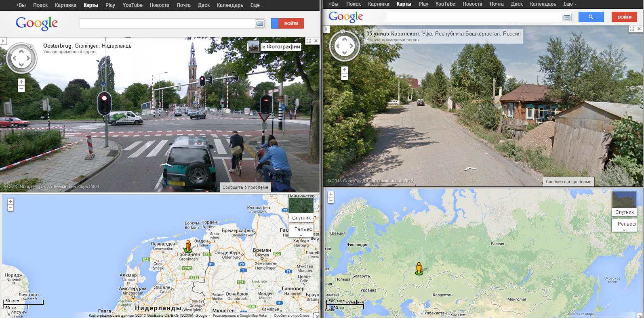Open YouTube from the left window bar
644x318 pixels.
coord(133,5)
